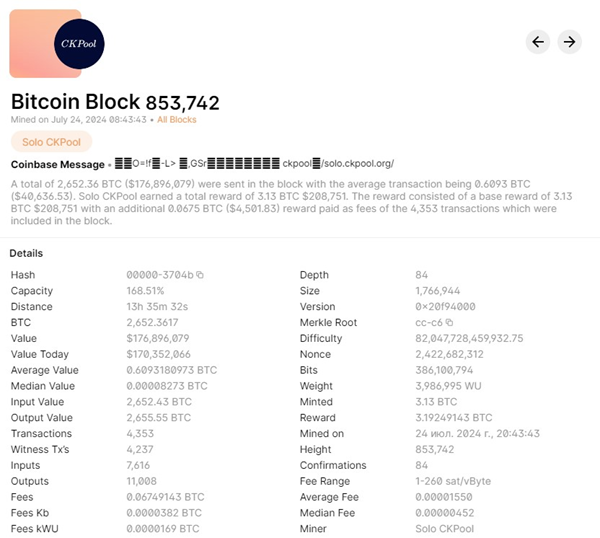Click the CKPool circular logo
This screenshot has height=538, width=600.
click(x=82, y=44)
